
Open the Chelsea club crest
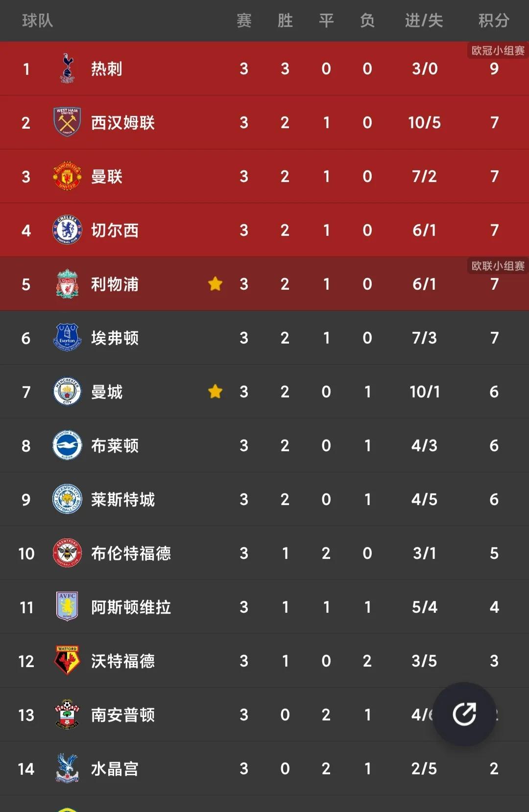67,230
